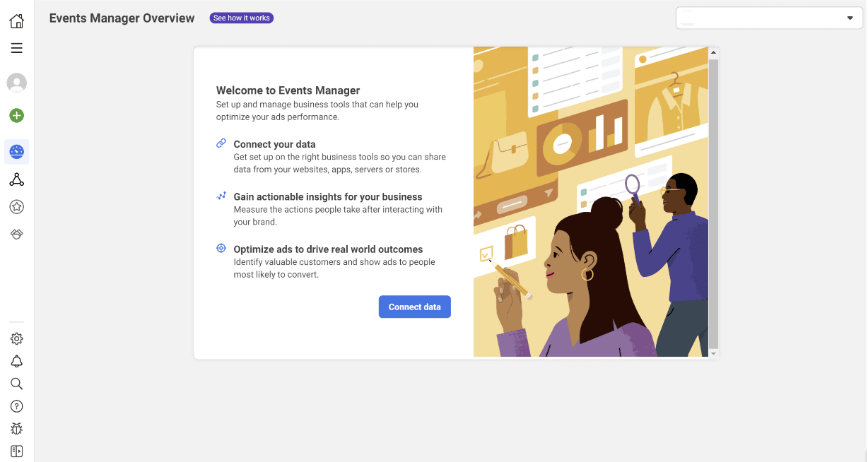Open the account selector dropdown

click(769, 18)
